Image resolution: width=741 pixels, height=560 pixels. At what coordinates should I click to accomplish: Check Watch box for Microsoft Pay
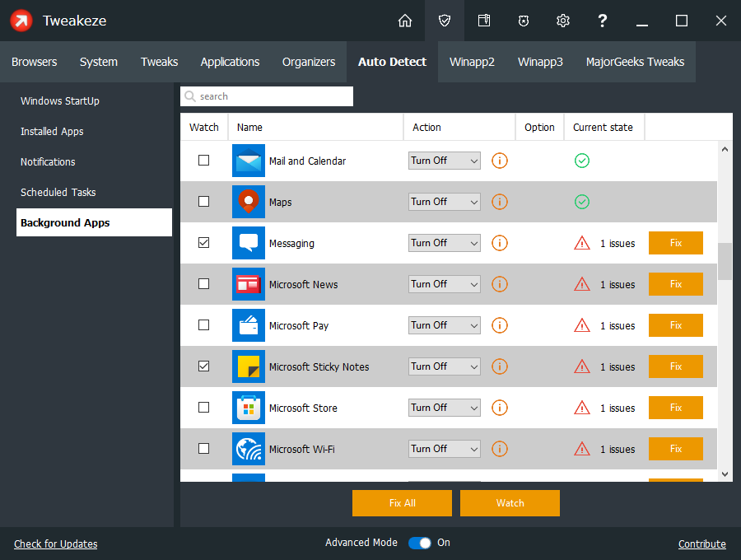tap(203, 324)
